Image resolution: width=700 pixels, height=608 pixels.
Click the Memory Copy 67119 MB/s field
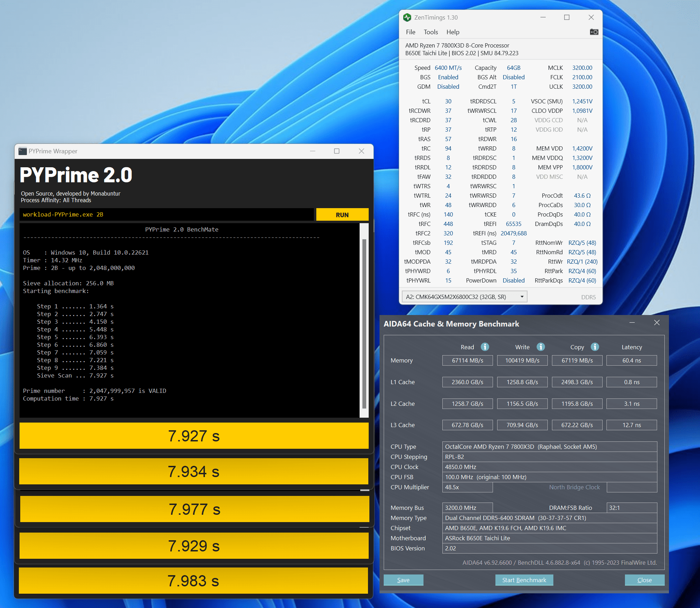click(x=577, y=360)
